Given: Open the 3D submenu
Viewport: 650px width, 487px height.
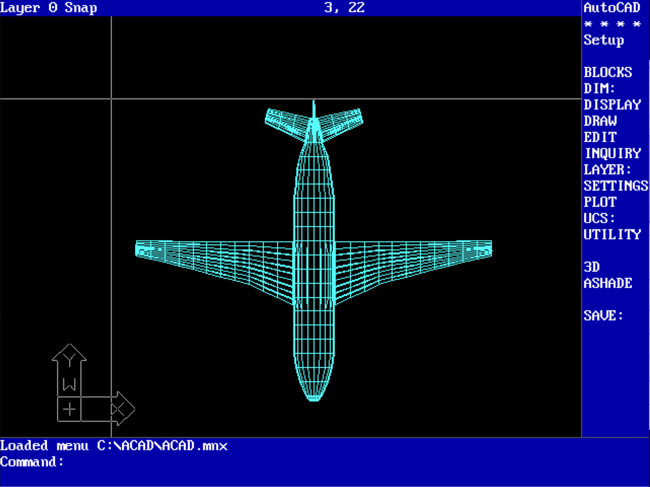Looking at the screenshot, I should (592, 267).
